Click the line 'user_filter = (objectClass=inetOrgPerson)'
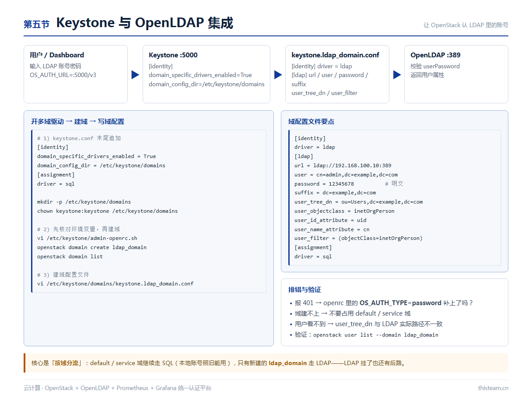 coord(358,238)
